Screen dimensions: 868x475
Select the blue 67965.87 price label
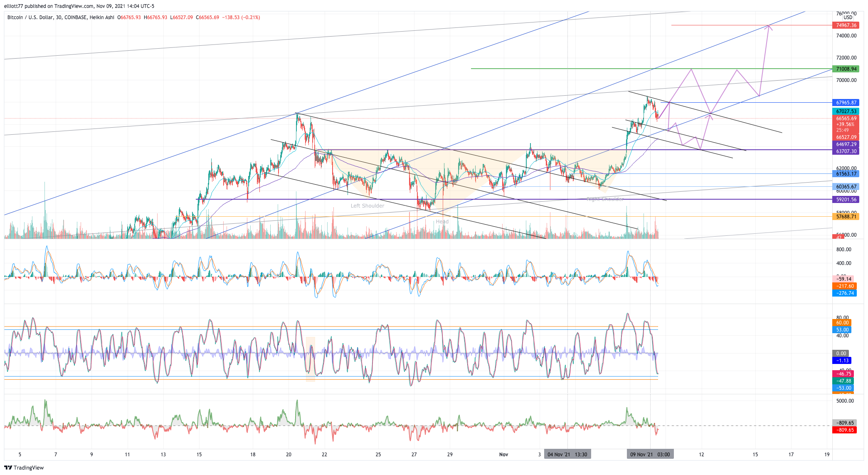[x=846, y=103]
